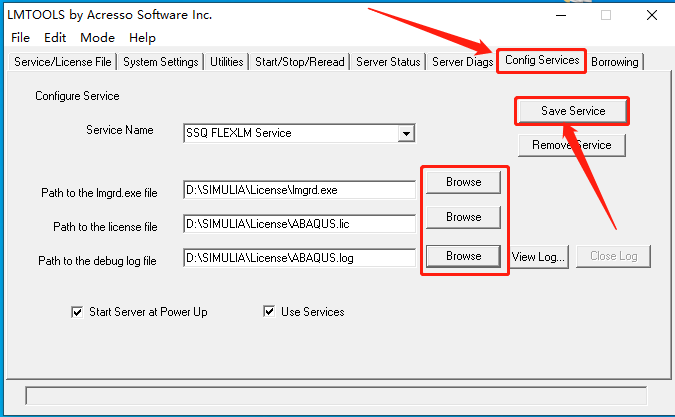Select the Server Status tab

(x=388, y=62)
